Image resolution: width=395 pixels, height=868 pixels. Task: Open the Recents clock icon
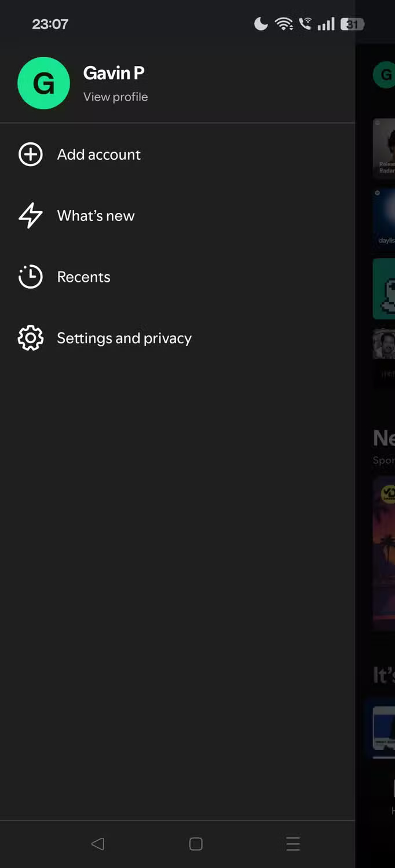[30, 277]
